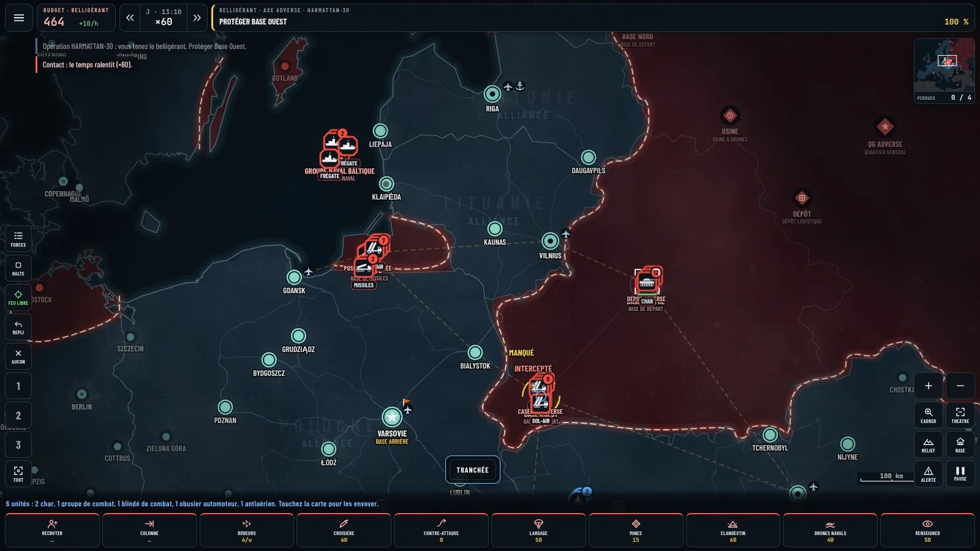The height and width of the screenshot is (551, 980).
Task: Target the QG Adverse headquarters marker
Action: (x=885, y=127)
